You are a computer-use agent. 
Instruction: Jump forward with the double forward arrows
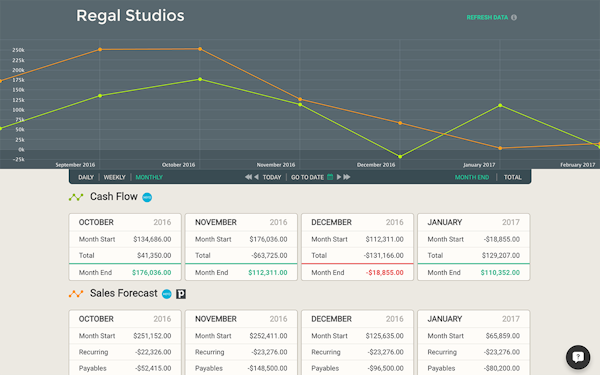[x=347, y=177]
